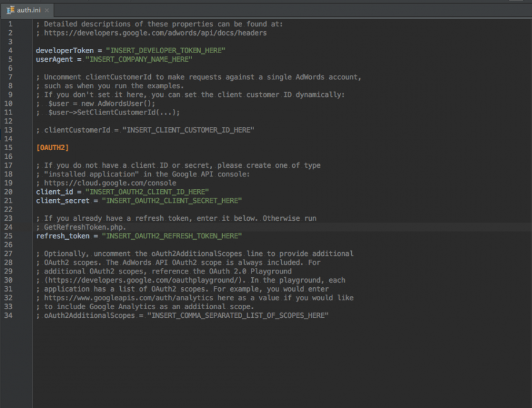
Task: Click line number 15 in the gutter
Action: 9,147
